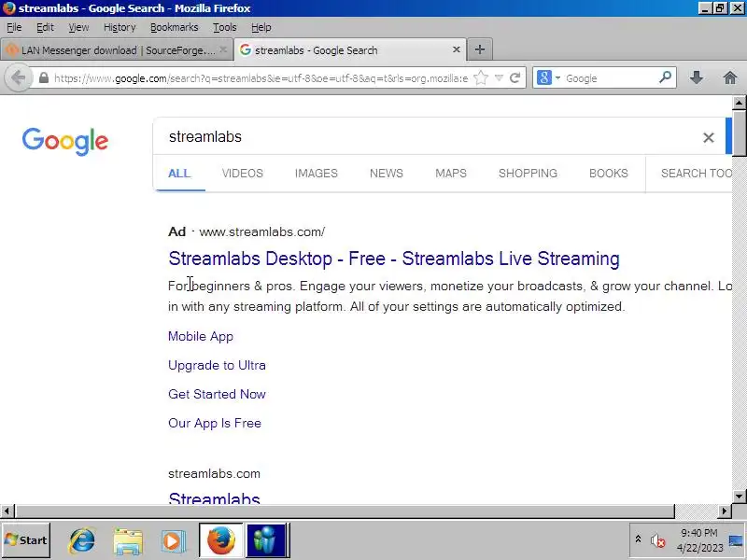747x560 pixels.
Task: Click the horizontal scrollbar thumb
Action: pos(345,511)
